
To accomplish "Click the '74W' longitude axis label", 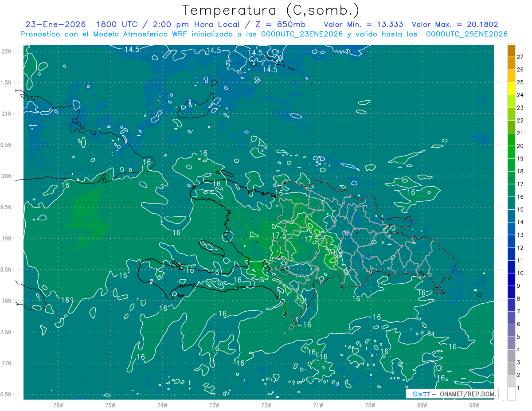I will click(162, 405).
